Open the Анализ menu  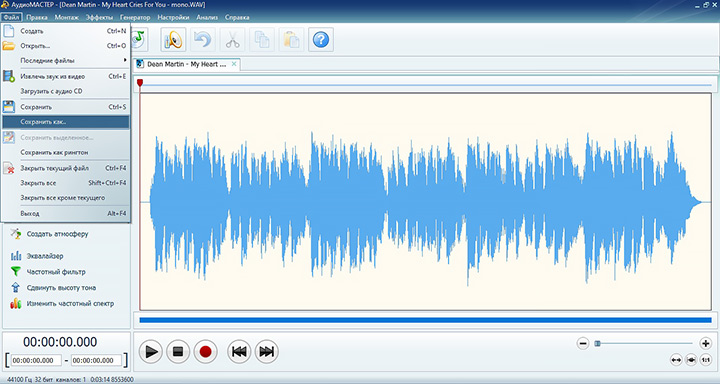(207, 17)
